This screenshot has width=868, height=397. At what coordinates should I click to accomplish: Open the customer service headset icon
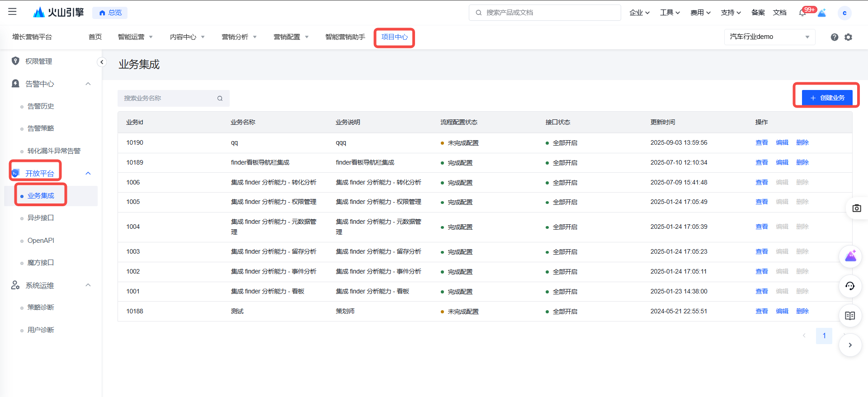tap(850, 286)
